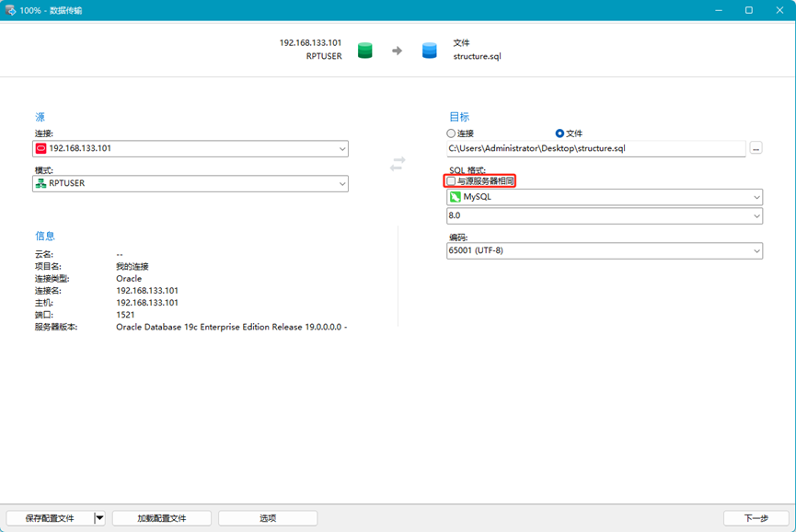The image size is (796, 532).
Task: Click the Oracle connection type value
Action: (x=129, y=279)
